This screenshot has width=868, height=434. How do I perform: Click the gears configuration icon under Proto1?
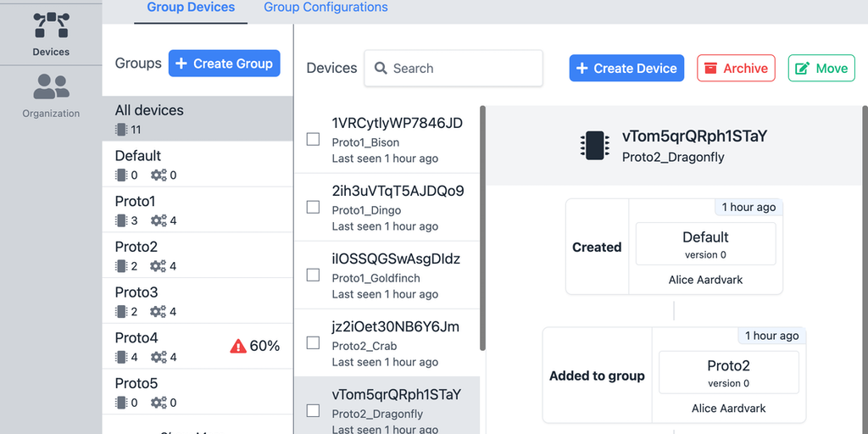tap(159, 221)
